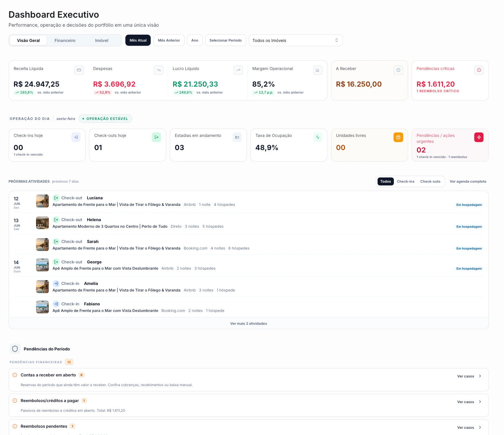Filter activities by Todos
Image resolution: width=504 pixels, height=435 pixels.
[386, 181]
